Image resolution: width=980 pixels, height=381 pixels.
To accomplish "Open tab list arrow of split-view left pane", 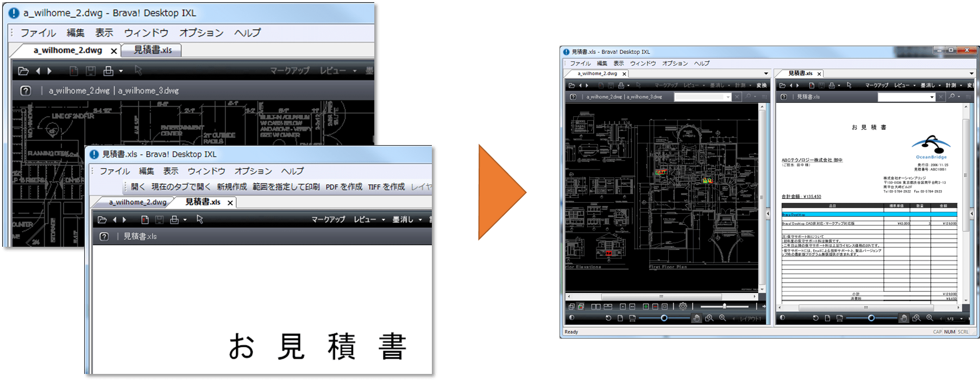I will (766, 73).
